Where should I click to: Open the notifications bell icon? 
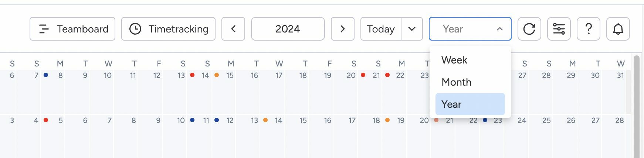618,29
